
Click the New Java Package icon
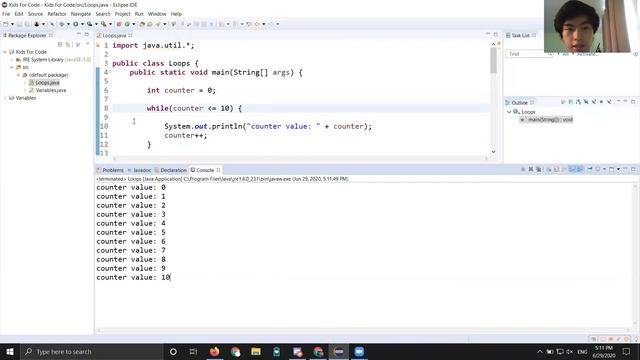[x=119, y=24]
